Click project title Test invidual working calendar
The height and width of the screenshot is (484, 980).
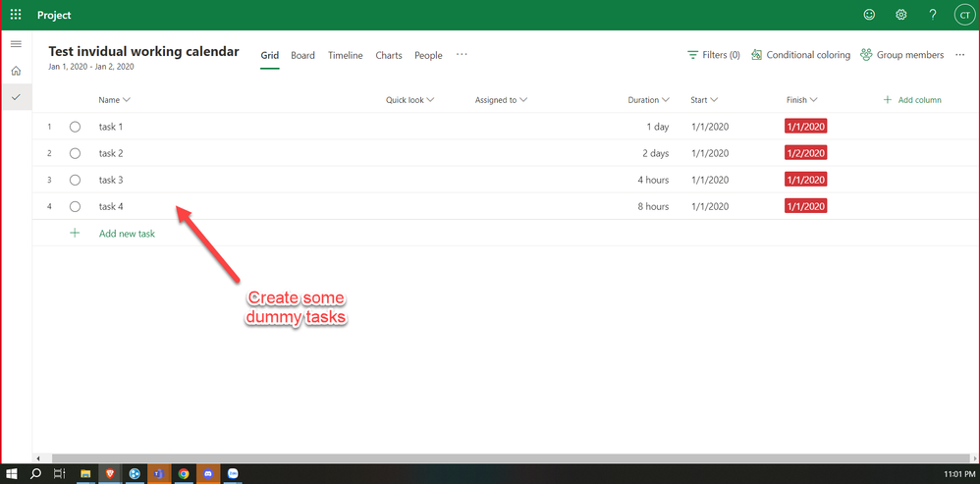click(143, 52)
